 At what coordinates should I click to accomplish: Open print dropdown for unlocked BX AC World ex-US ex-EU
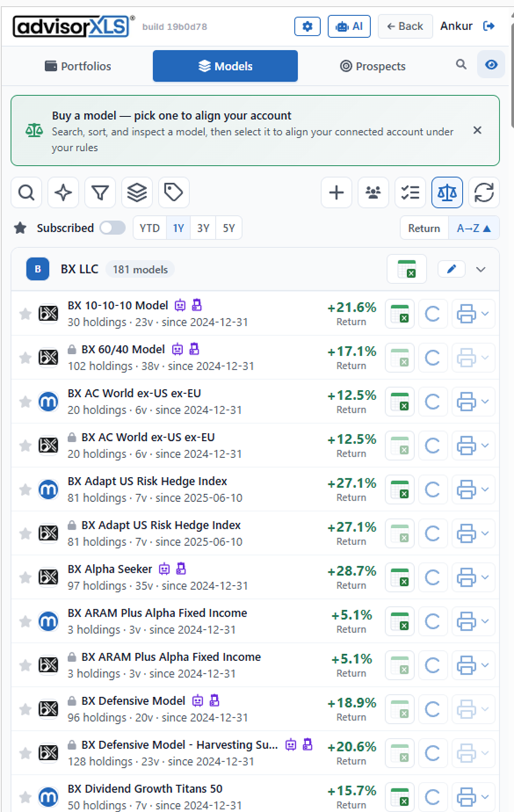(485, 402)
